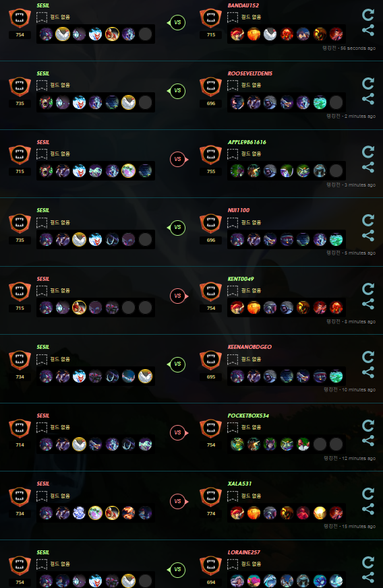
Task: Open the green VS badge for BANDAU152 battle
Action: pos(177,22)
